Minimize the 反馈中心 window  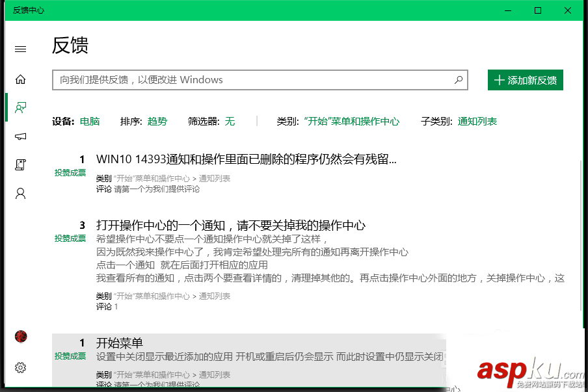[508, 10]
